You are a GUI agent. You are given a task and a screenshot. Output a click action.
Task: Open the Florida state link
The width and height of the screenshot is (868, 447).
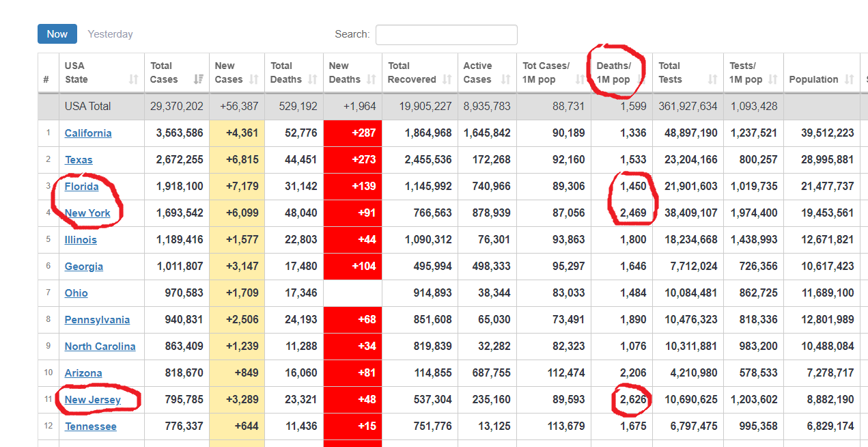click(81, 187)
